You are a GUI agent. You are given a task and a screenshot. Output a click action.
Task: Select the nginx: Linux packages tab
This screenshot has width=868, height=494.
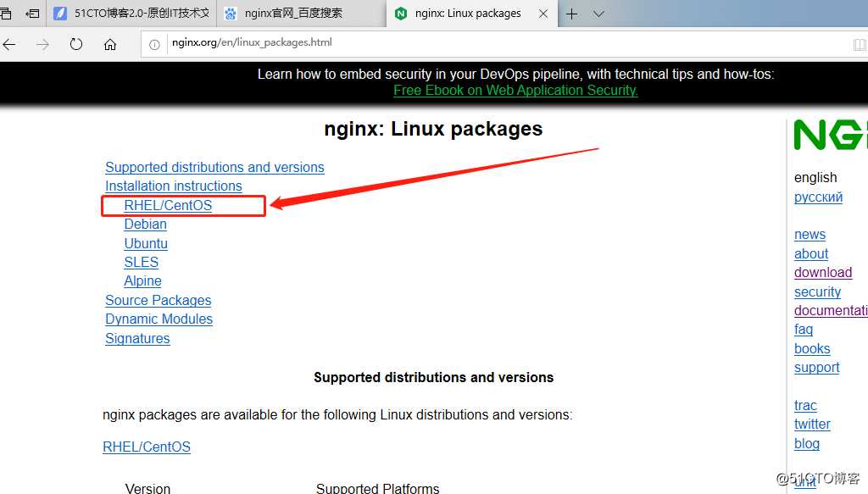click(471, 14)
